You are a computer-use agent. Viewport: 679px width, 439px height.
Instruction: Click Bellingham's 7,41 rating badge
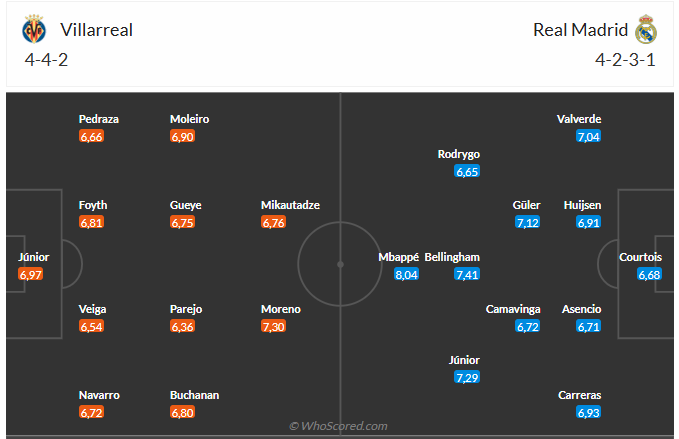pos(467,274)
